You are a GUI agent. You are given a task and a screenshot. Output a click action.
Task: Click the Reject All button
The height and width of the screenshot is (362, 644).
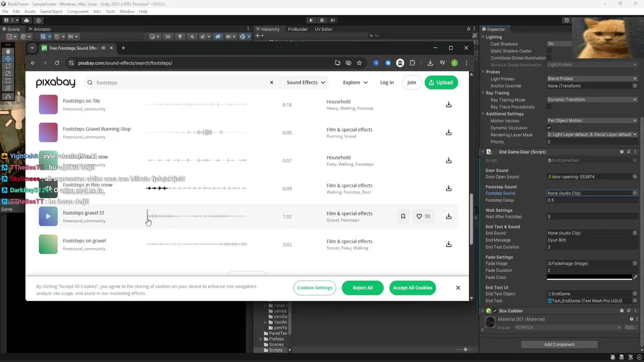coord(363,288)
